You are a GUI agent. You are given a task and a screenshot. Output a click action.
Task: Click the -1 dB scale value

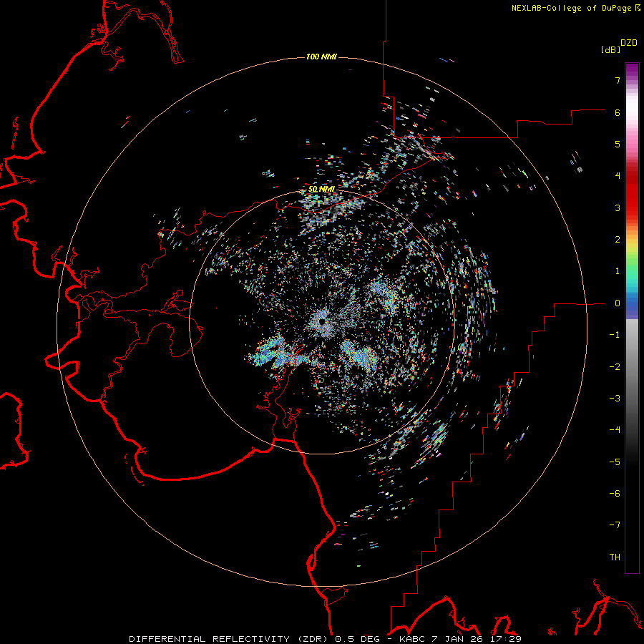[615, 335]
